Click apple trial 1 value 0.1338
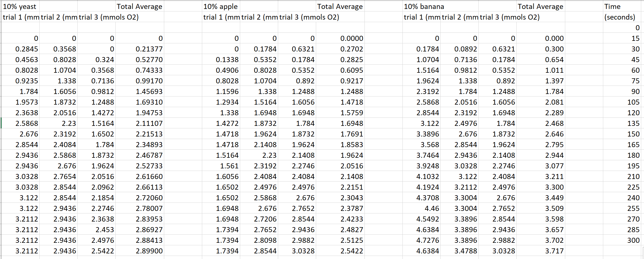Image resolution: width=644 pixels, height=259 pixels. pos(221,60)
